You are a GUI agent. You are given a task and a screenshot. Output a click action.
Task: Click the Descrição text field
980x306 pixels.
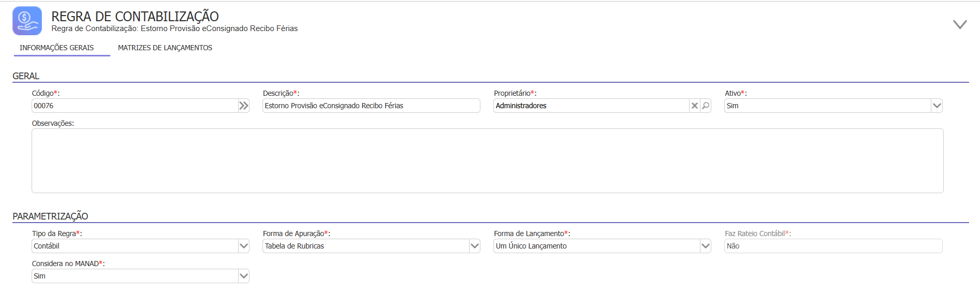click(x=371, y=106)
